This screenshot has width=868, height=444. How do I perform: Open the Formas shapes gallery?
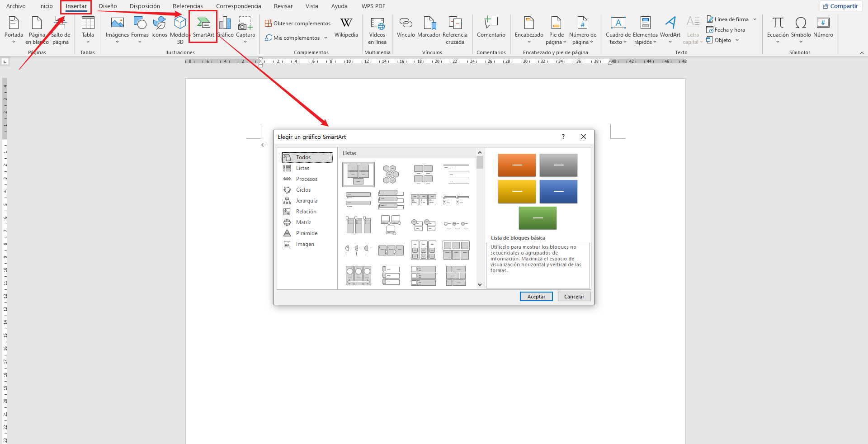pos(140,30)
